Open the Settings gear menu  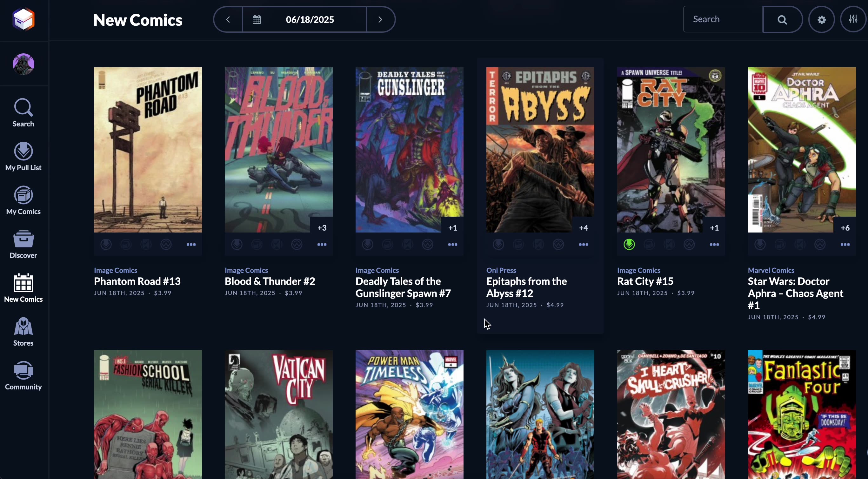(822, 19)
